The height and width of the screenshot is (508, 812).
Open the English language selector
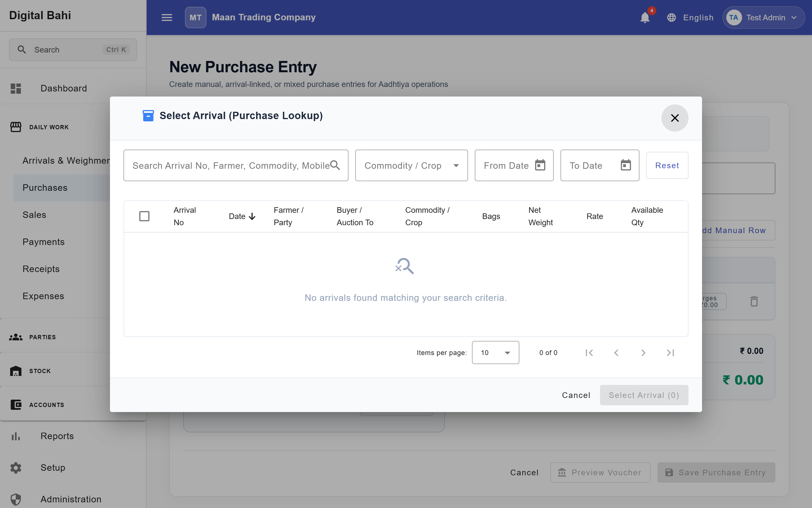690,17
